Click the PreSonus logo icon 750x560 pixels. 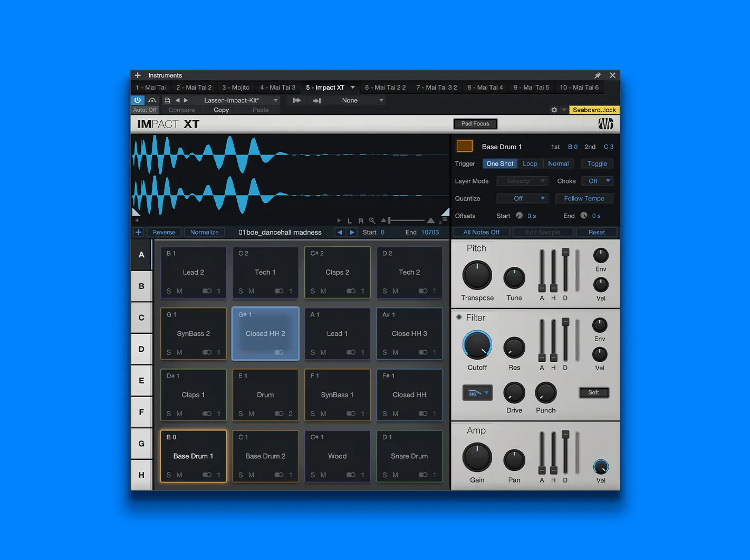point(605,124)
